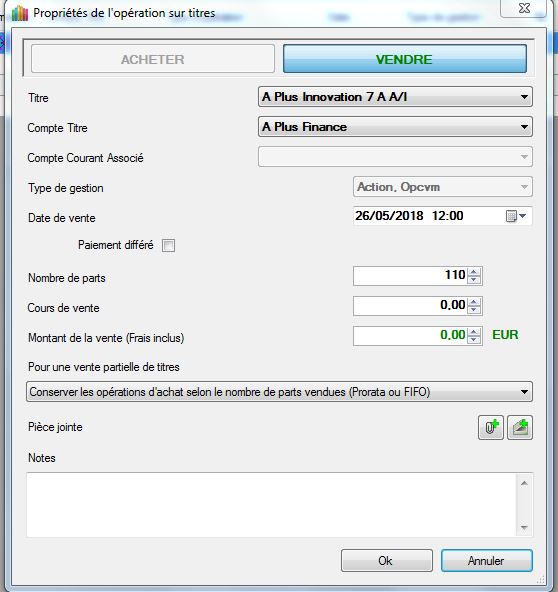Switch to the ACHETER operation mode

pyautogui.click(x=153, y=59)
